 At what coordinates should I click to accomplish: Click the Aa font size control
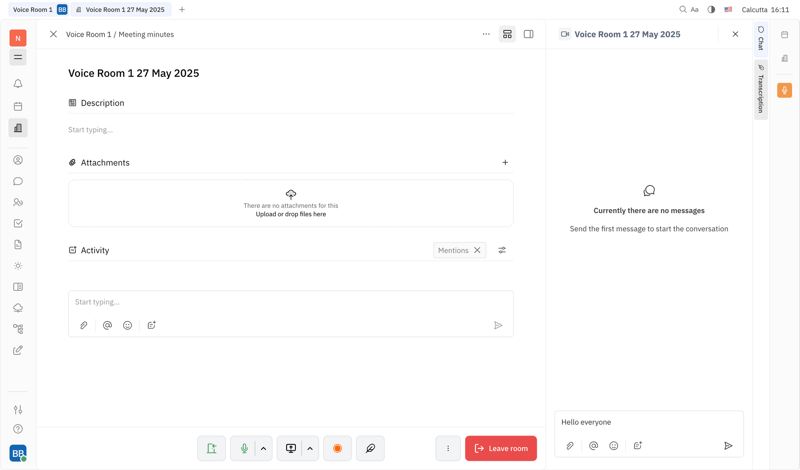coord(694,9)
